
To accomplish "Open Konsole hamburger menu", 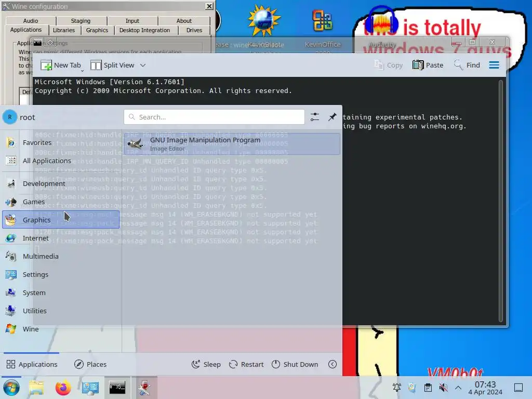I will (494, 65).
